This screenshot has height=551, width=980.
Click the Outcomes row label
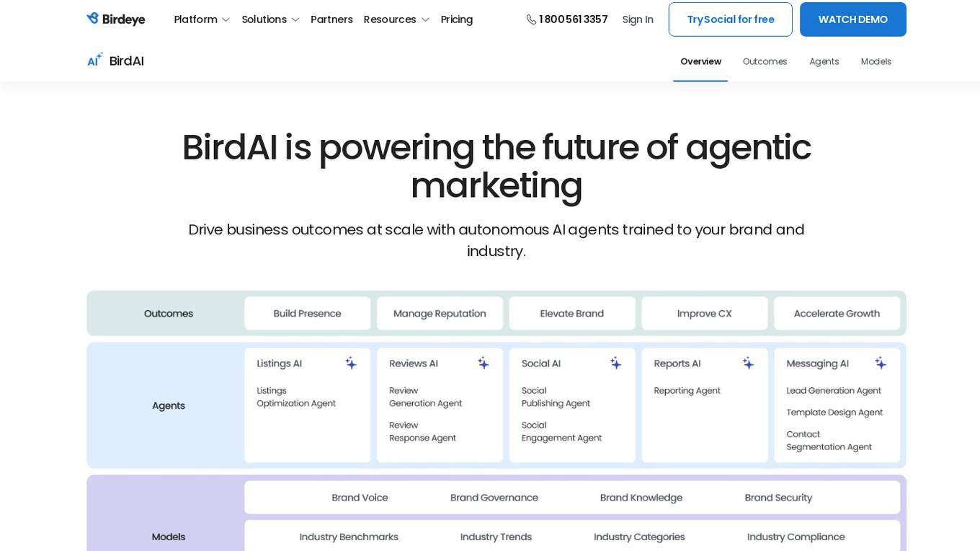coord(169,314)
